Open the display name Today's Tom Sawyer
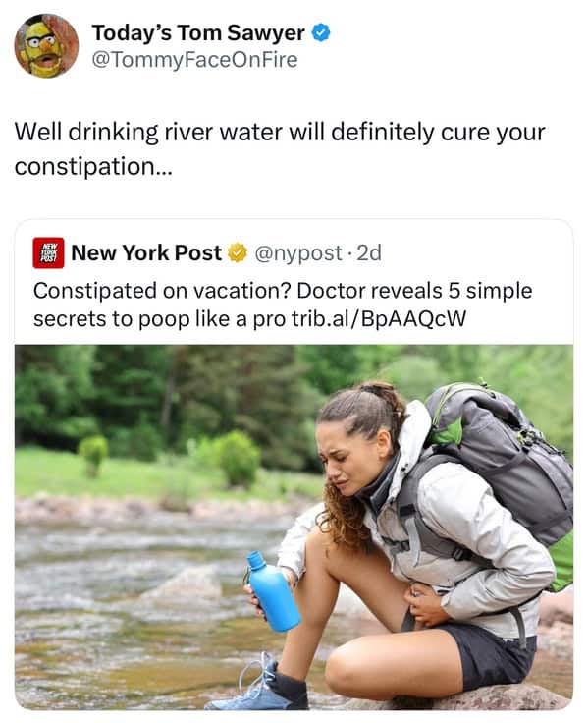The height and width of the screenshot is (723, 588). pos(198,32)
